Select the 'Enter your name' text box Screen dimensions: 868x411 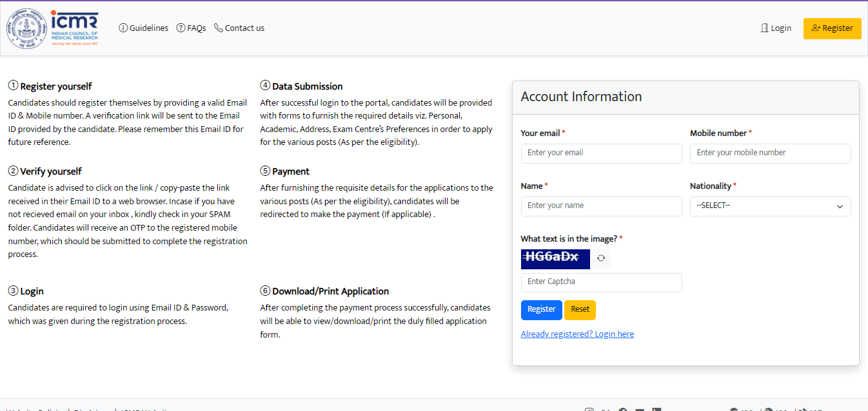(x=601, y=206)
